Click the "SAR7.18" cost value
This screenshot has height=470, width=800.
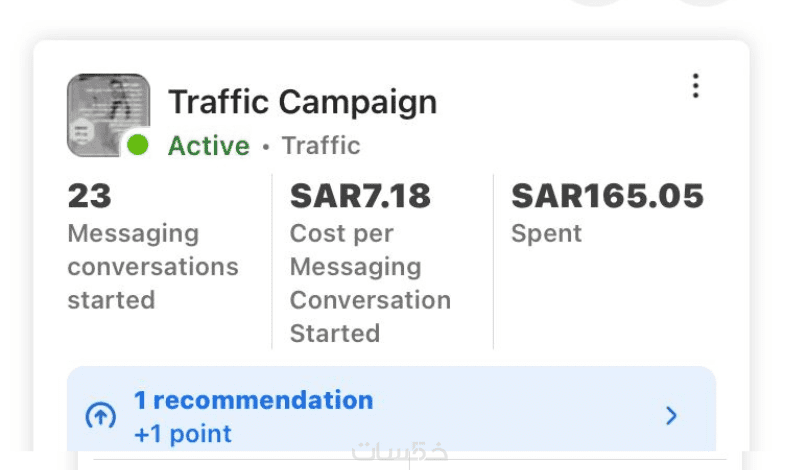tap(360, 196)
